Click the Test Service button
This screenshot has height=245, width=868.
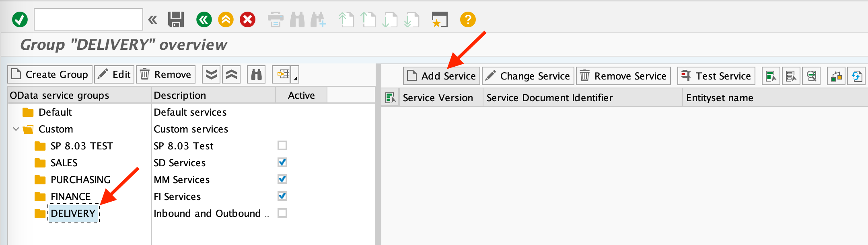click(716, 76)
